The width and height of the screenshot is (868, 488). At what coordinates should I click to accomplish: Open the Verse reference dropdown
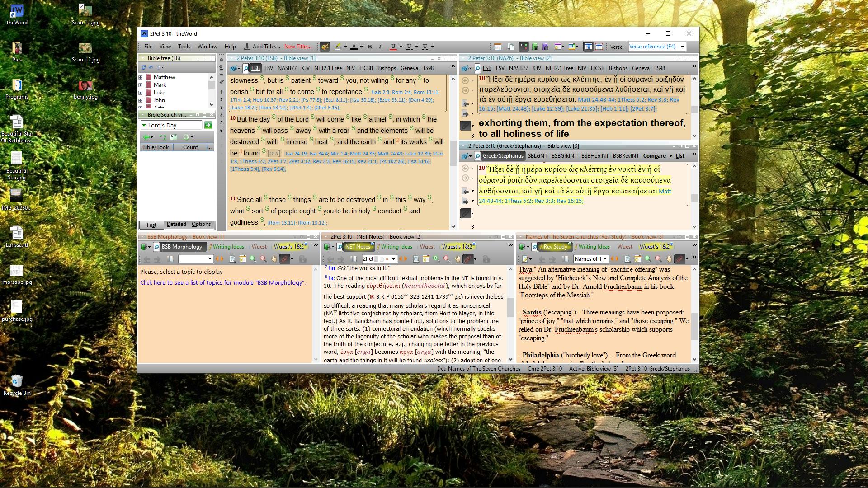(683, 46)
